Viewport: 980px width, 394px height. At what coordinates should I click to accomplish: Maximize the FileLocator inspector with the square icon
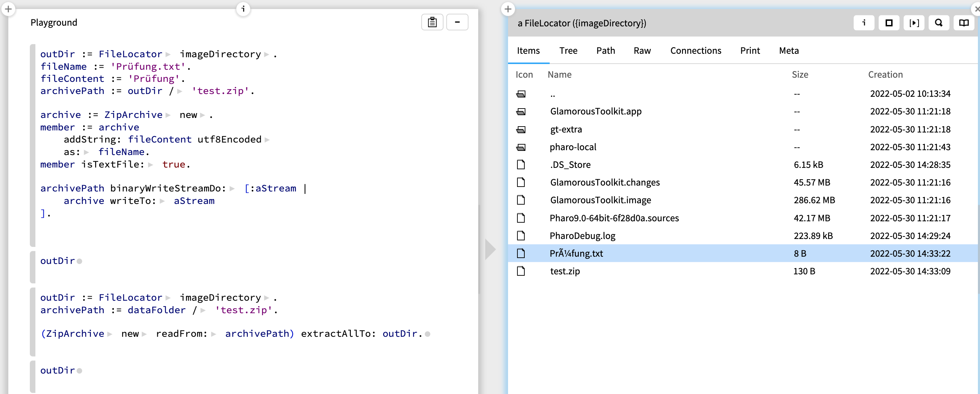point(889,23)
